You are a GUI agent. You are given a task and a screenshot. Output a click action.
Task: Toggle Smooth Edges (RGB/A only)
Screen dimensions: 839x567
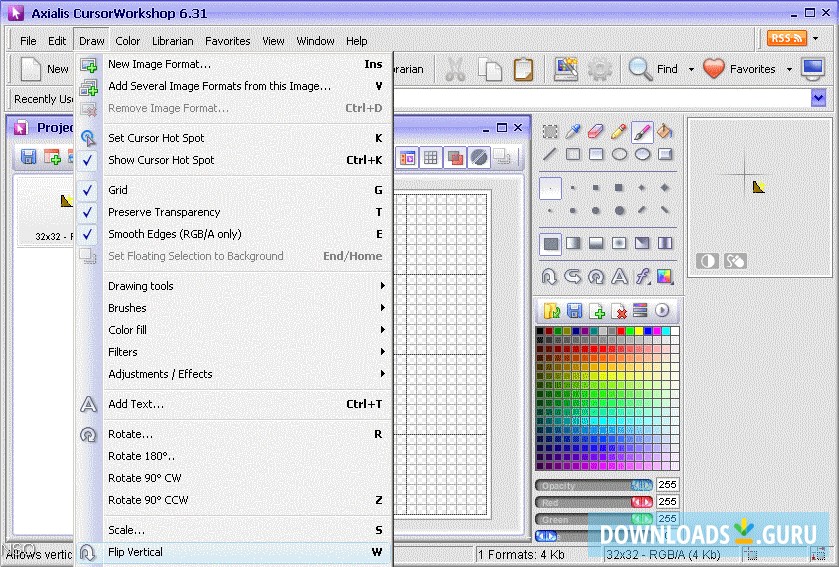coord(234,234)
